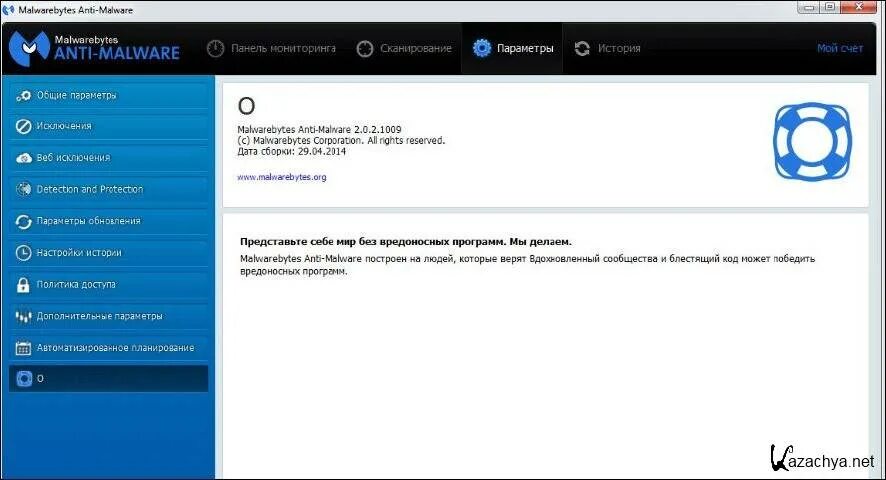886x480 pixels.
Task: Click the bold heading Представьте себе мир
Action: point(406,241)
